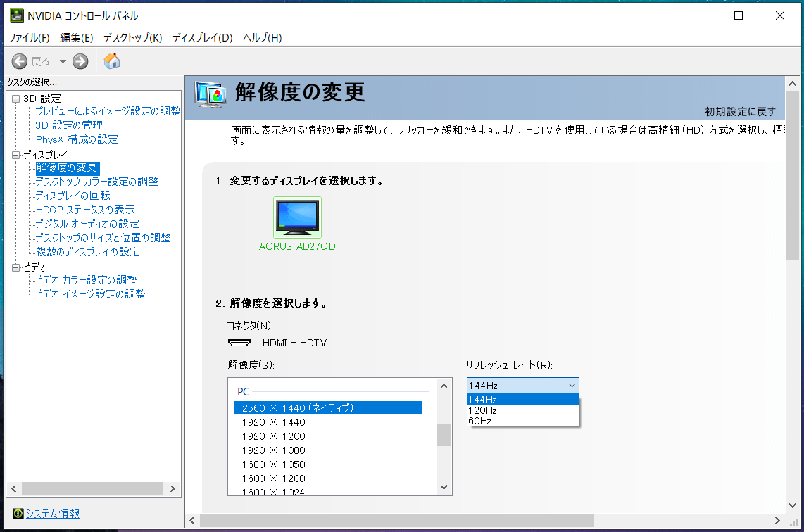Open PhysX 構成の設定

[x=77, y=139]
